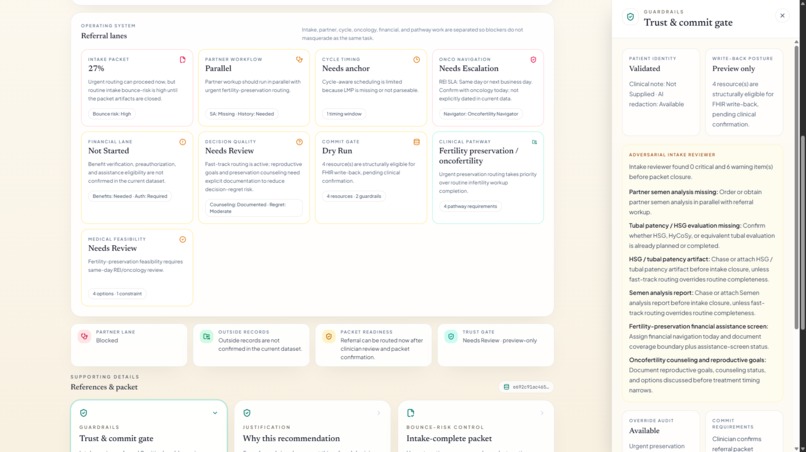Click the Oncofertility counseling and reproductive goals item
Viewport: 806px width, 452px height.
pos(702,375)
